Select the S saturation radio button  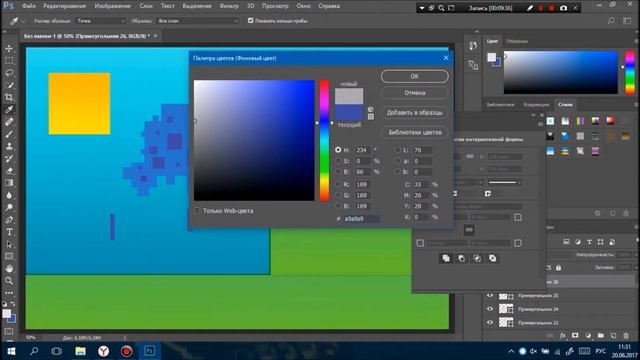(x=338, y=161)
